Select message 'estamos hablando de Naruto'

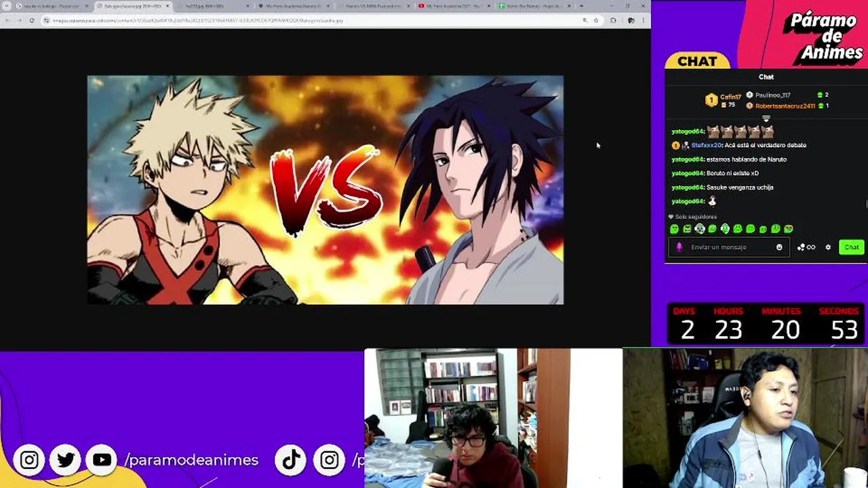747,159
